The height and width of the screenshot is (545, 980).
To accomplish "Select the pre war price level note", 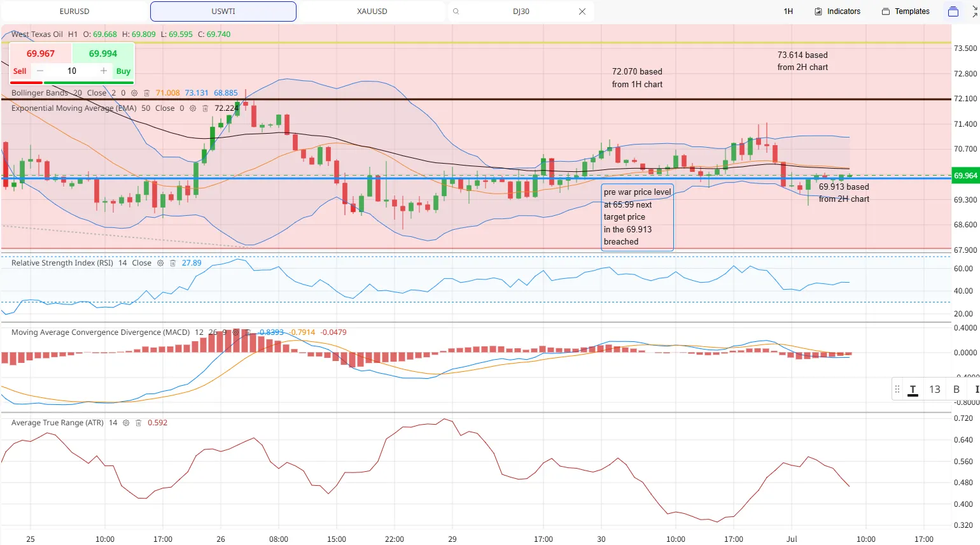I will click(x=637, y=217).
